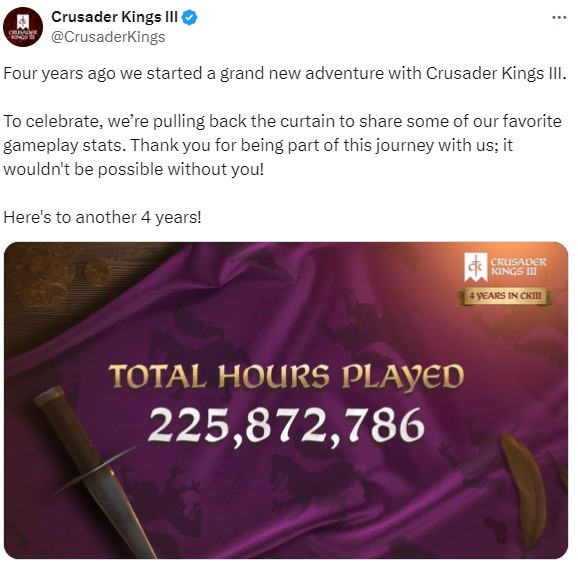578x567 pixels.
Task: Click the 225,872,786 hours number
Action: click(286, 425)
